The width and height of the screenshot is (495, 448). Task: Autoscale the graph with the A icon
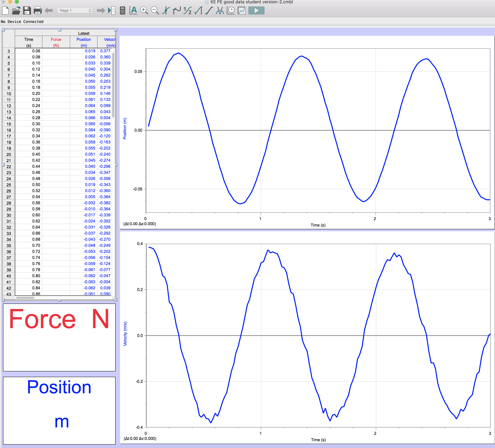pos(133,10)
